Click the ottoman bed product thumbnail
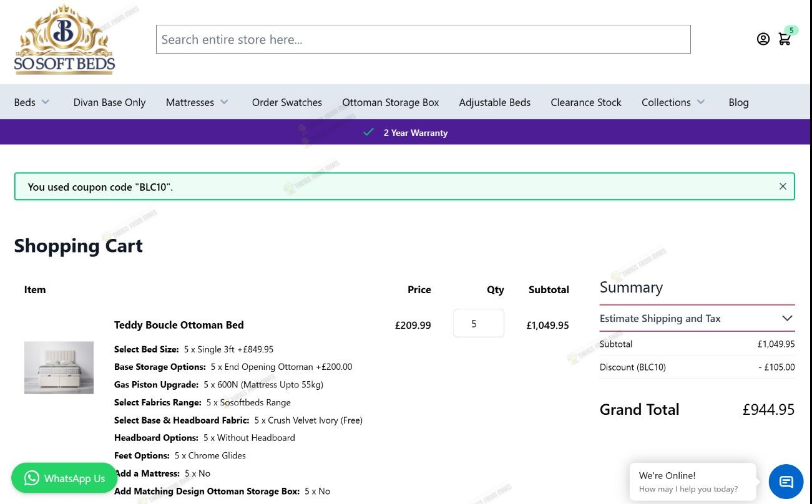The height and width of the screenshot is (504, 812). (59, 367)
